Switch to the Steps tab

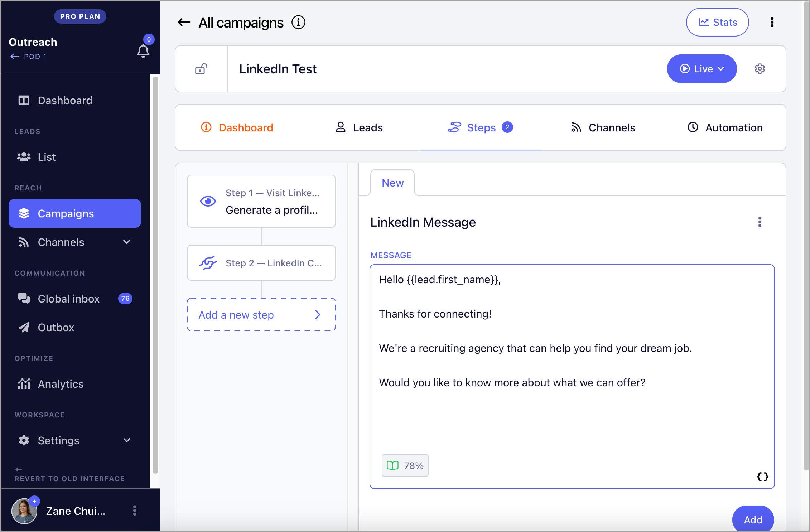click(481, 127)
